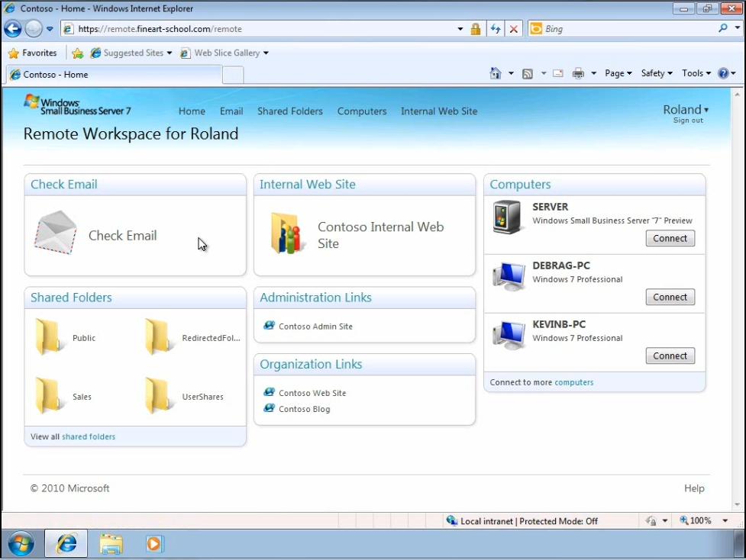Open the zoom level 100% dropdown
The width and height of the screenshot is (746, 560).
click(725, 520)
